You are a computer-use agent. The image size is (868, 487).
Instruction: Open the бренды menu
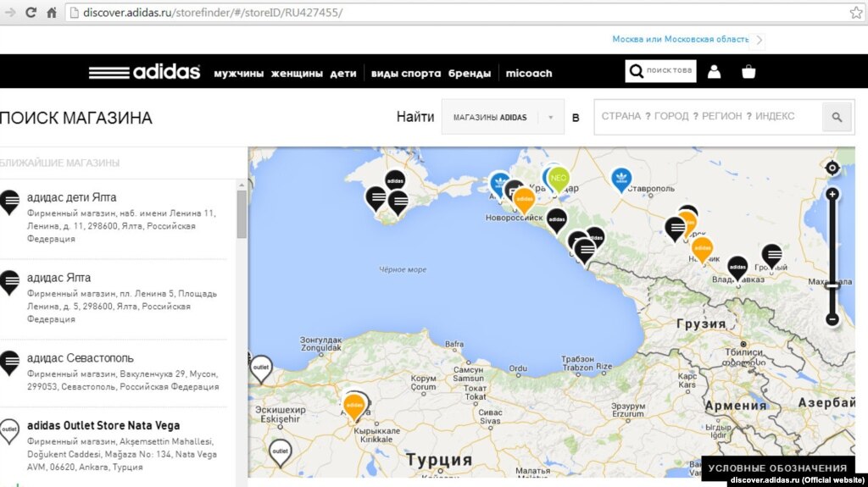470,73
